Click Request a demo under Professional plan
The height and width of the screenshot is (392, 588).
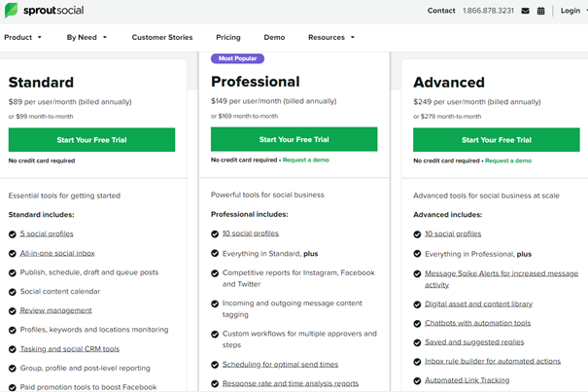305,160
